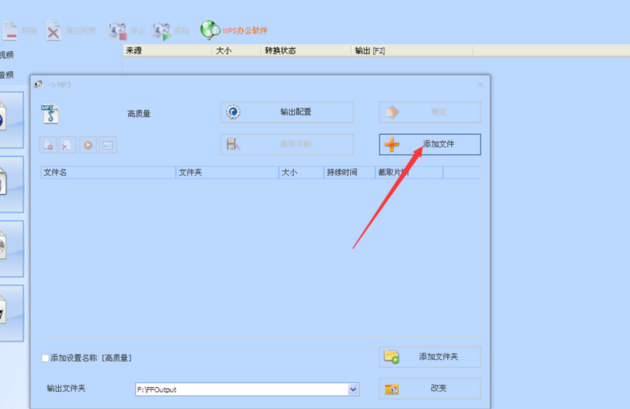Click the 高质量 quality label
The height and width of the screenshot is (409, 630).
point(139,114)
